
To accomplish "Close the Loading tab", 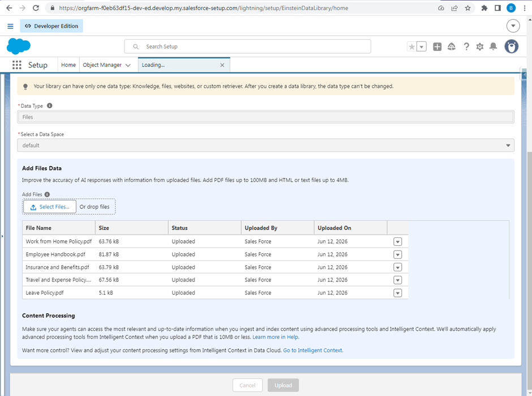I will point(222,65).
